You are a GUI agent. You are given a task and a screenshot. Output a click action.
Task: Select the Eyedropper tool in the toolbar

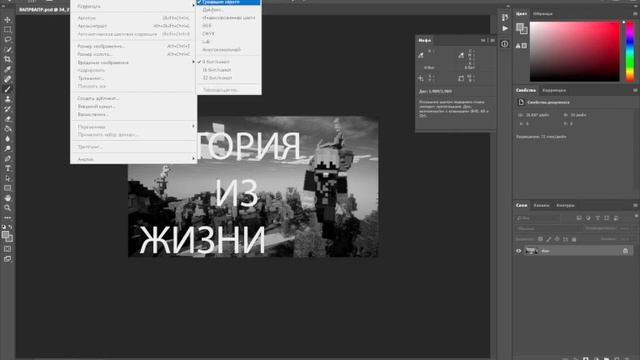[7, 69]
